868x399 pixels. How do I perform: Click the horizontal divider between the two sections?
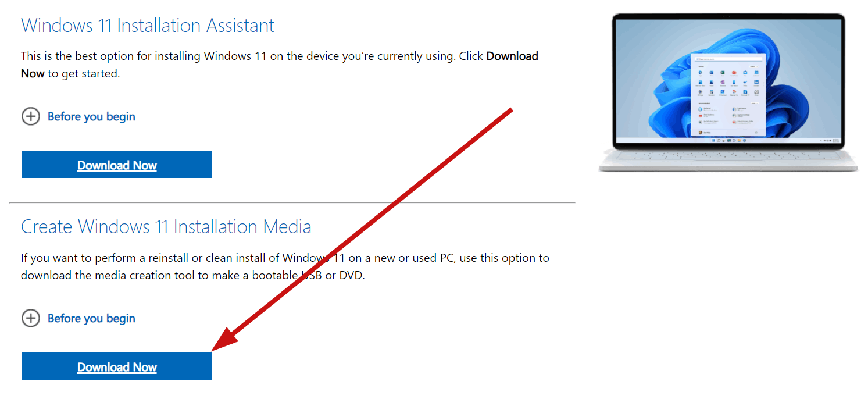[292, 202]
